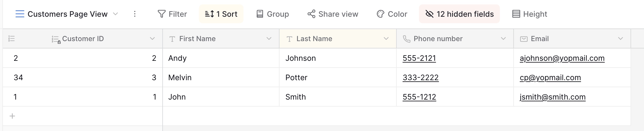The image size is (644, 131).
Task: Click the grid view icon beside Customers Page View
Action: pyautogui.click(x=20, y=14)
